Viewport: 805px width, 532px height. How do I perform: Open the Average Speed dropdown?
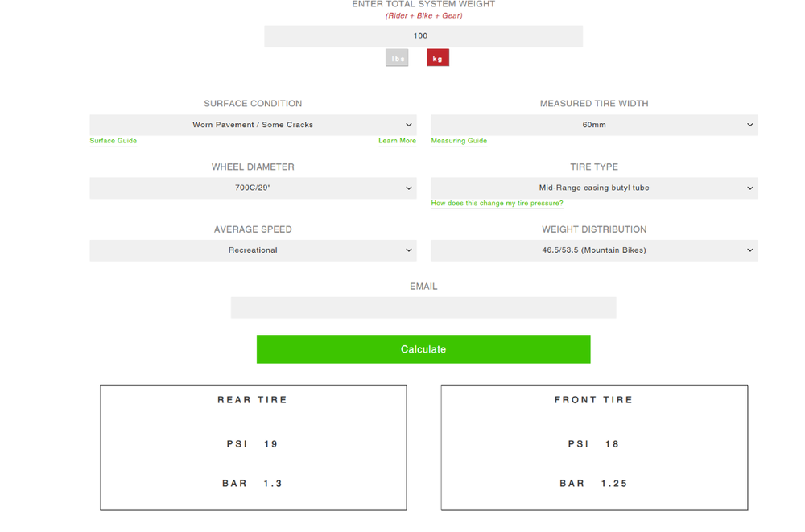click(x=253, y=250)
